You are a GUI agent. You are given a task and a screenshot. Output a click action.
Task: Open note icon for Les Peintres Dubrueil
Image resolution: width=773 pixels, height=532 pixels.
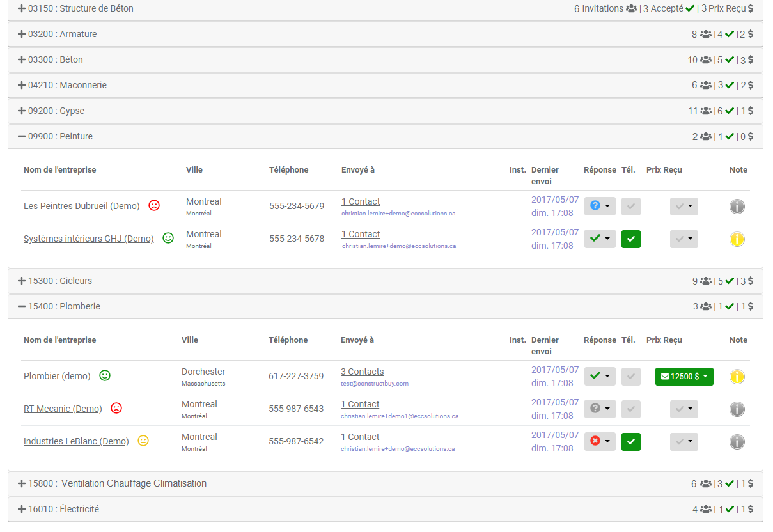point(737,207)
